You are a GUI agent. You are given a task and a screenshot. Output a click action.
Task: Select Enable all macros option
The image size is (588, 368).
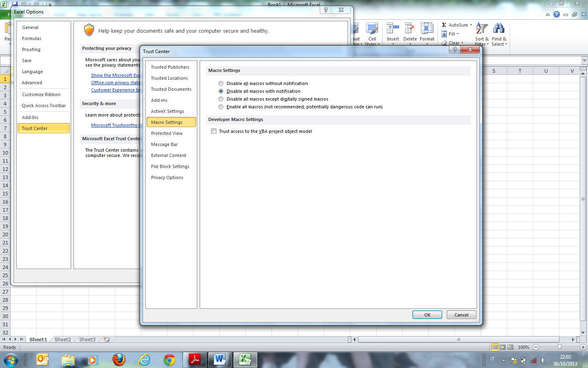pos(221,107)
